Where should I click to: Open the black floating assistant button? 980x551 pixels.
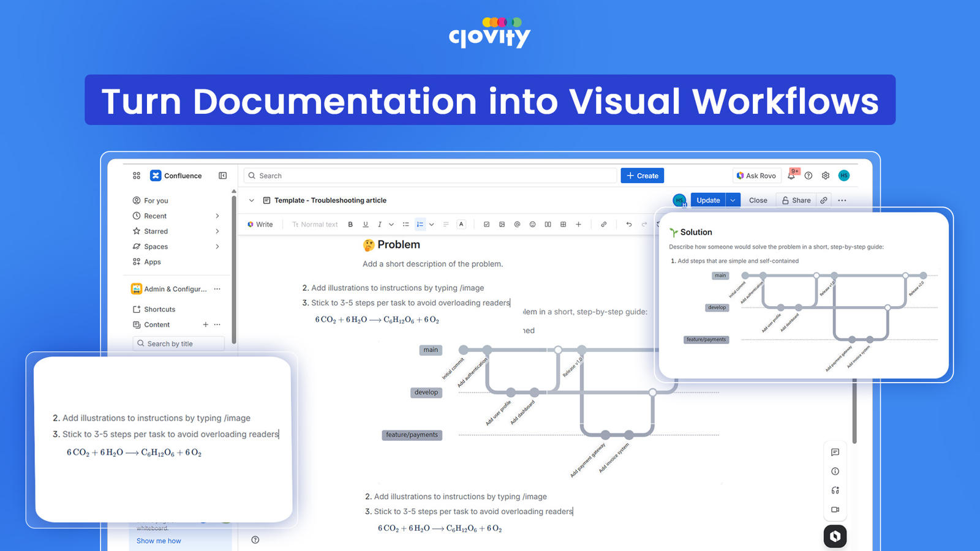coord(835,536)
